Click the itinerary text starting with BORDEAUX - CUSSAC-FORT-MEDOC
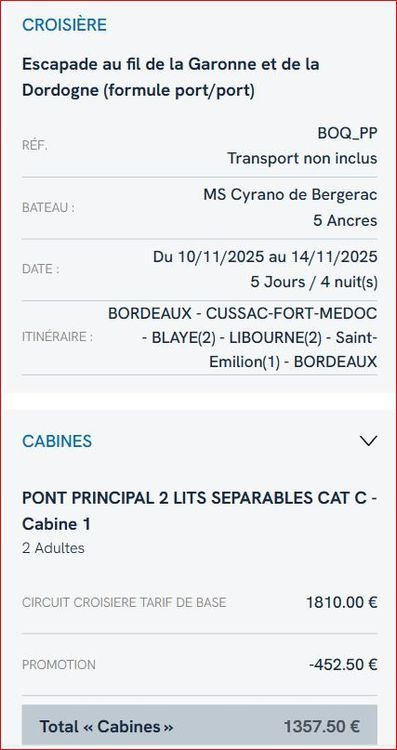 tap(243, 338)
